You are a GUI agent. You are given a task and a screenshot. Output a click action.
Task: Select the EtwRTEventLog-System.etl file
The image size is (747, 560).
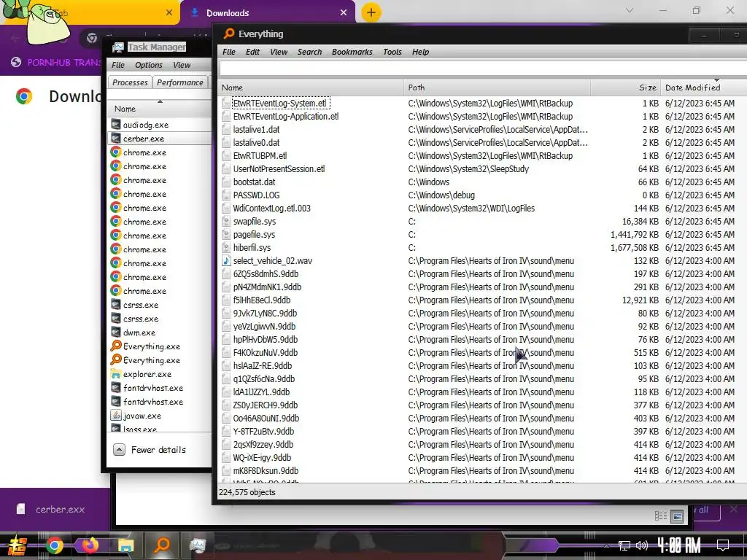(x=280, y=104)
